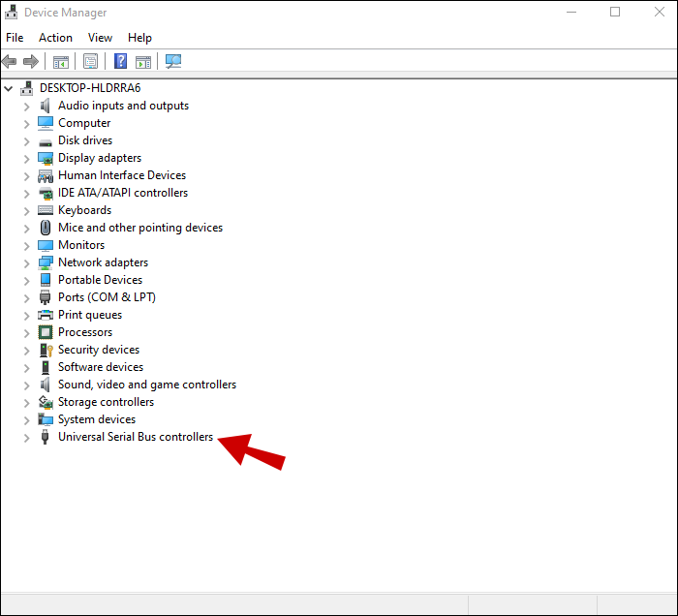Click the Software devices icon
678x616 pixels.
click(x=45, y=367)
